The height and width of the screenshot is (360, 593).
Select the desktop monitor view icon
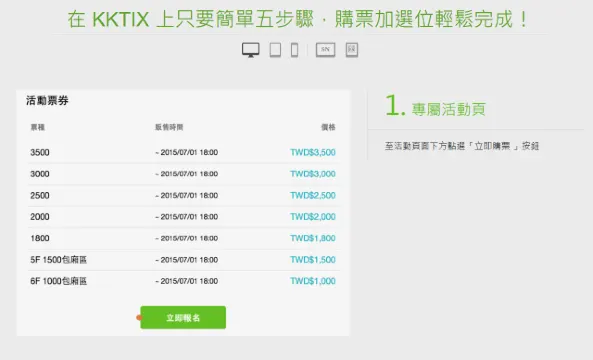pos(251,50)
